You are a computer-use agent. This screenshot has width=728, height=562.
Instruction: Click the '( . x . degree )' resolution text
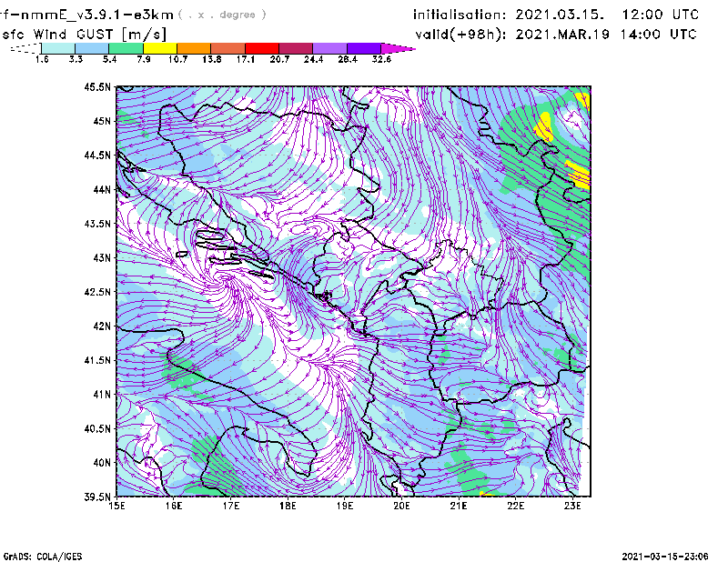pyautogui.click(x=222, y=15)
